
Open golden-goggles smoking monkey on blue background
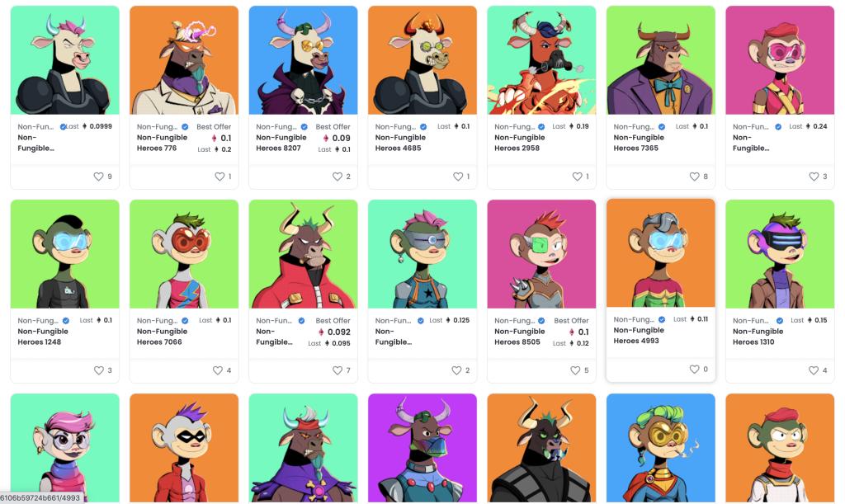(661, 447)
